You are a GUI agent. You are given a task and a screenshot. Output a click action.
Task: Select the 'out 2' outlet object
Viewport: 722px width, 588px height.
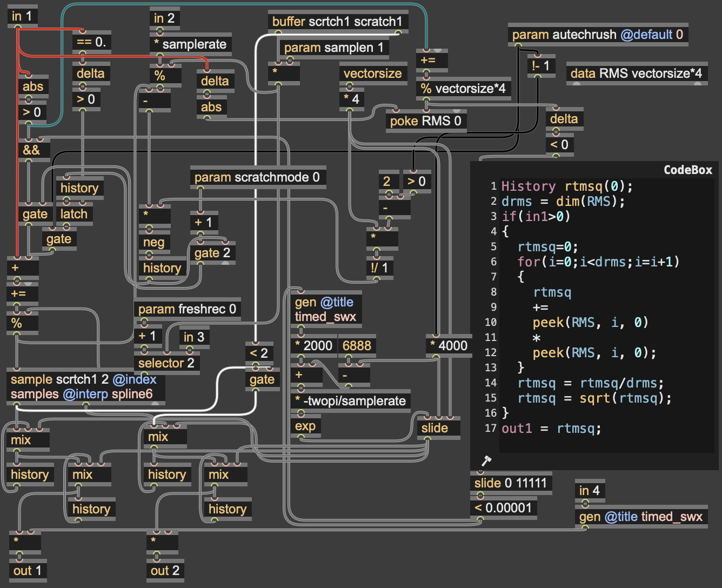click(x=165, y=571)
